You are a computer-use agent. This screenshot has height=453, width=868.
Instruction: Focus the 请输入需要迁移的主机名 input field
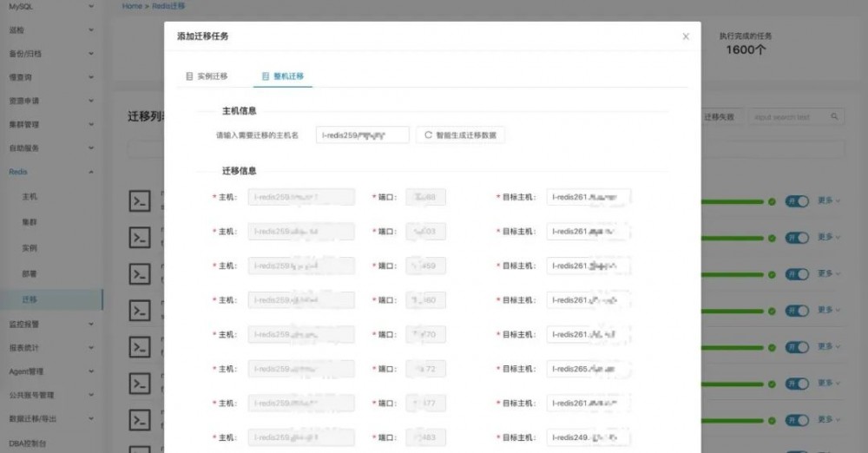point(363,135)
